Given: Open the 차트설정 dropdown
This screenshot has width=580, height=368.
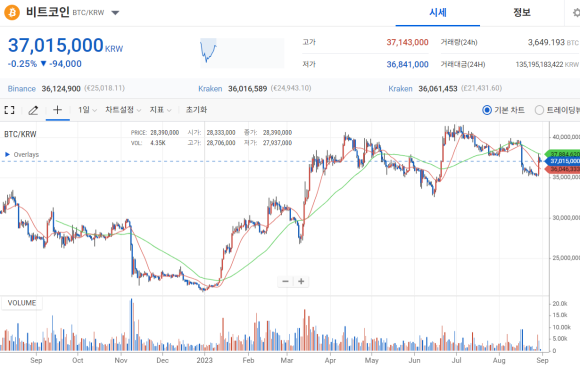Looking at the screenshot, I should click(123, 110).
